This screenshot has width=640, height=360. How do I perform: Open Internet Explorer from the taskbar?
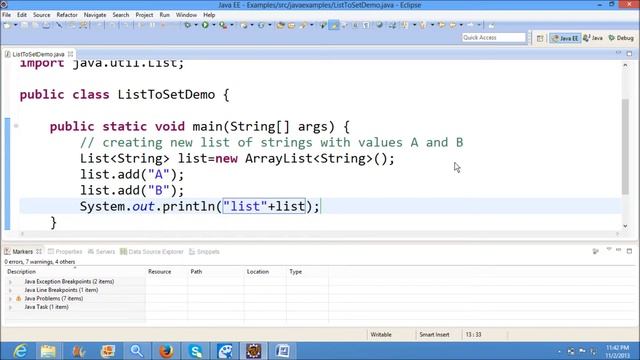click(x=20, y=351)
